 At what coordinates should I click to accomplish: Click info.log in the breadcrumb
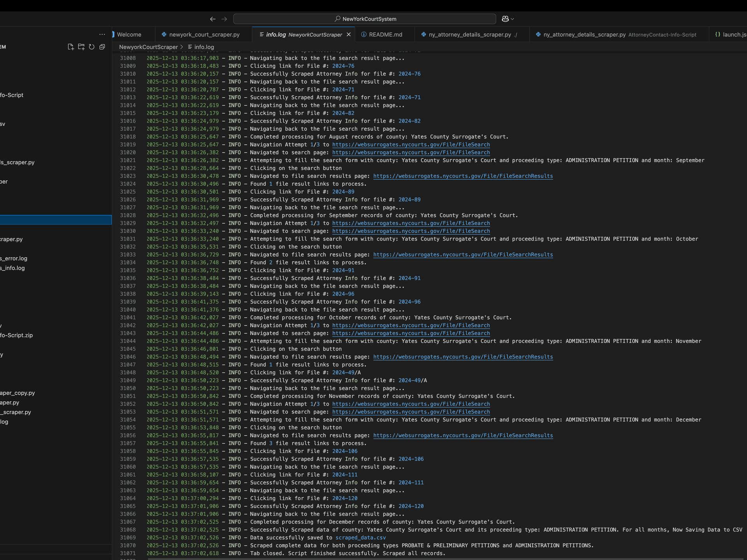click(x=204, y=47)
